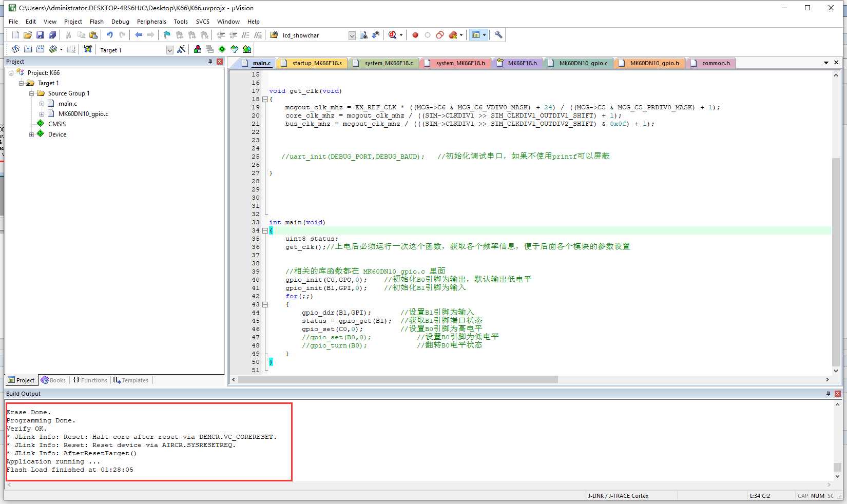Open the Pack Installer icon
847x504 pixels.
click(247, 49)
